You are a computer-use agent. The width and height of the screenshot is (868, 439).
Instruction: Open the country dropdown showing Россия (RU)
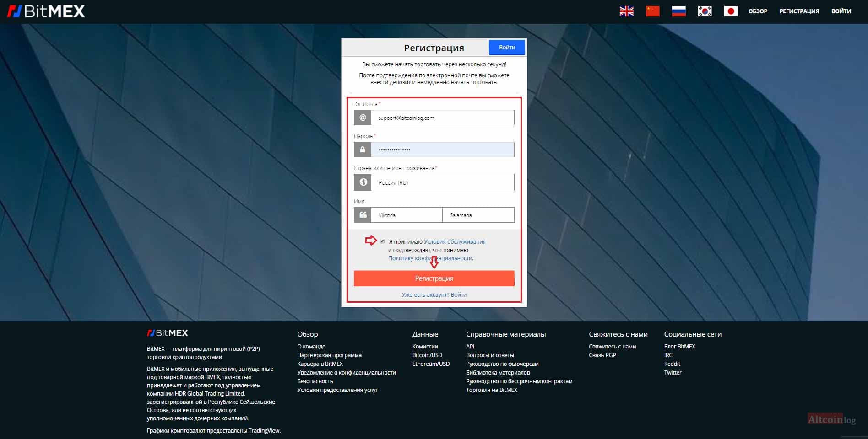(x=442, y=182)
